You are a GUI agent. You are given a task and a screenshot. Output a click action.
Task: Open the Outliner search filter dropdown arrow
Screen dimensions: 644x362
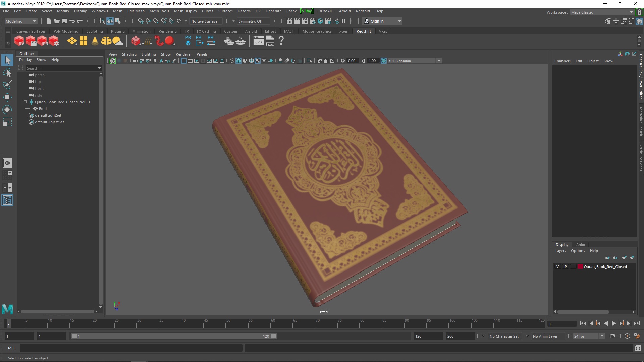99,68
